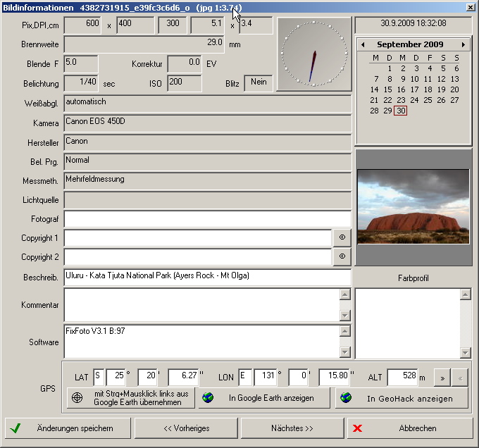The image size is (479, 448).
Task: Click the Copyright 2 text field
Action: 198,257
